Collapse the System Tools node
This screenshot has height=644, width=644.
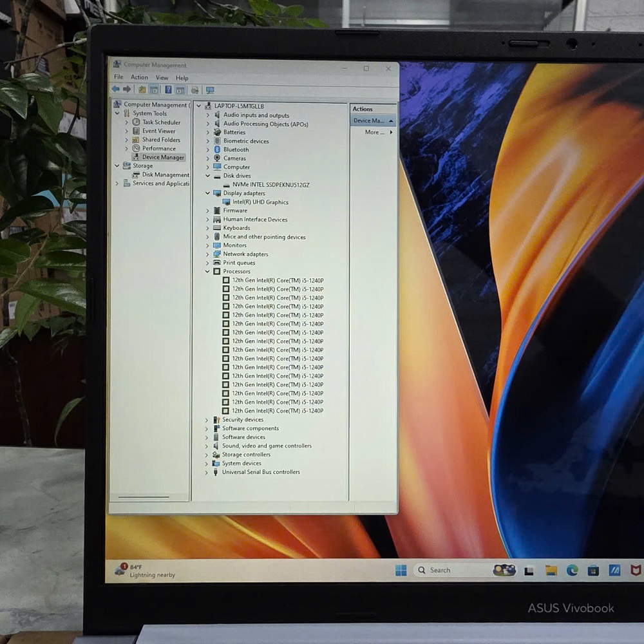[117, 113]
